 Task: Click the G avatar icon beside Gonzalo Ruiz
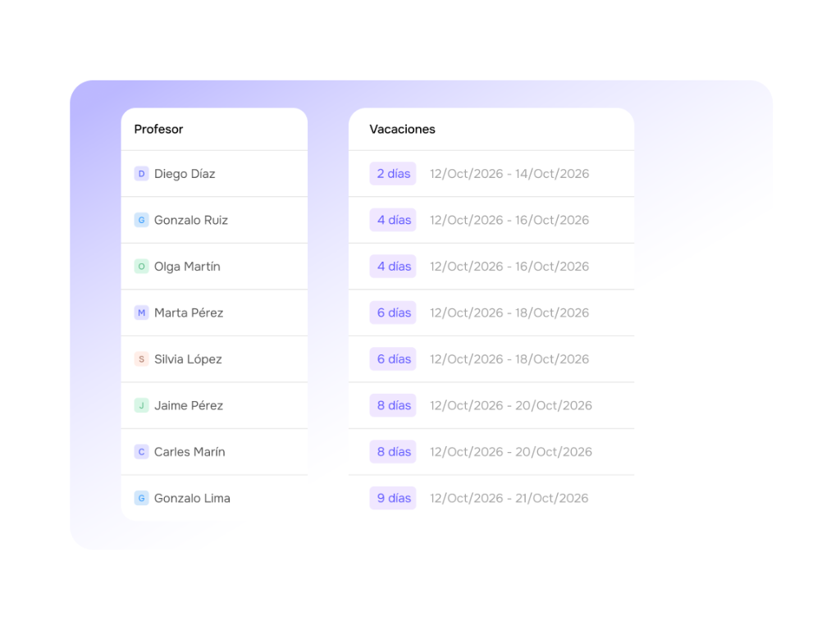pyautogui.click(x=141, y=220)
